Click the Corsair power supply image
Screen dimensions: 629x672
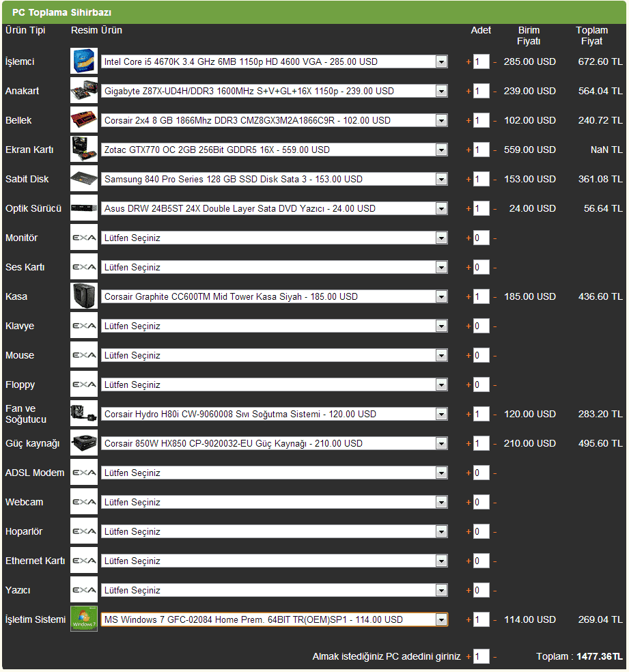[x=84, y=443]
